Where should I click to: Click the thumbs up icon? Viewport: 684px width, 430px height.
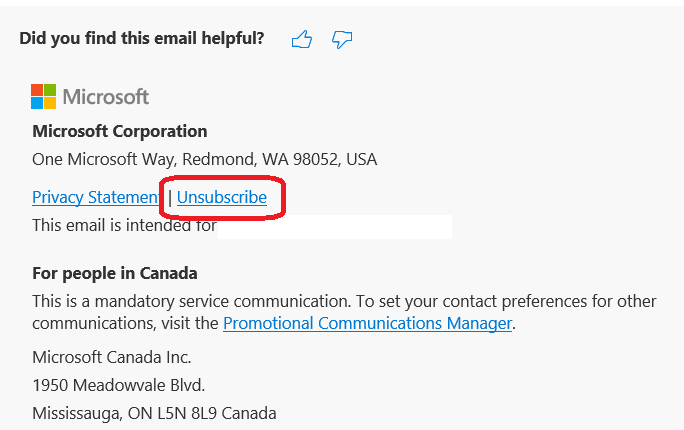click(302, 40)
